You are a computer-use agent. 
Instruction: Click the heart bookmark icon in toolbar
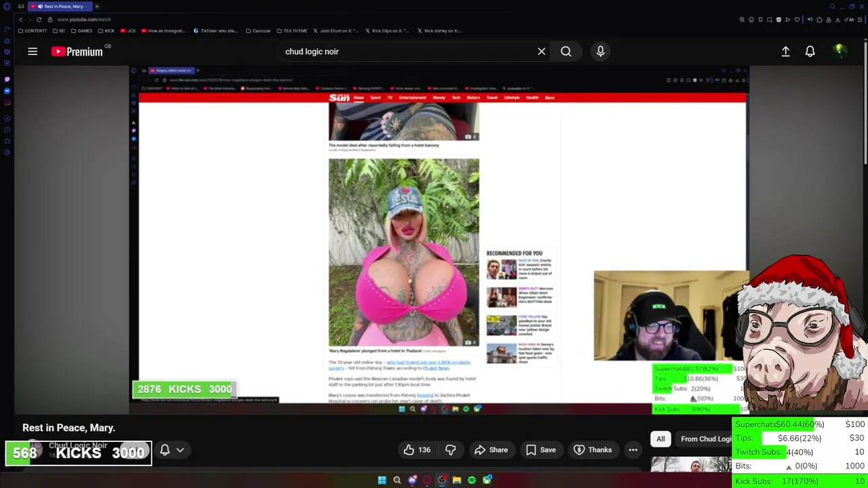[x=797, y=20]
